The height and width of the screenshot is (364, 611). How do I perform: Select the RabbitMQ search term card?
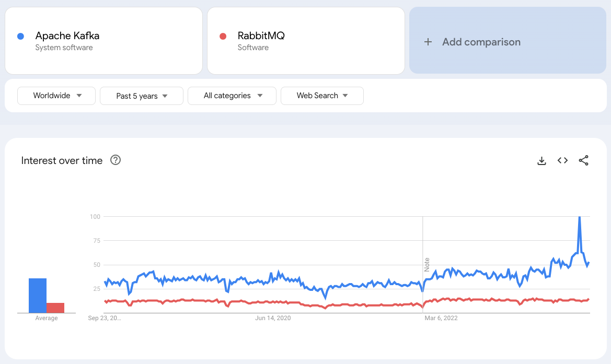pos(306,40)
